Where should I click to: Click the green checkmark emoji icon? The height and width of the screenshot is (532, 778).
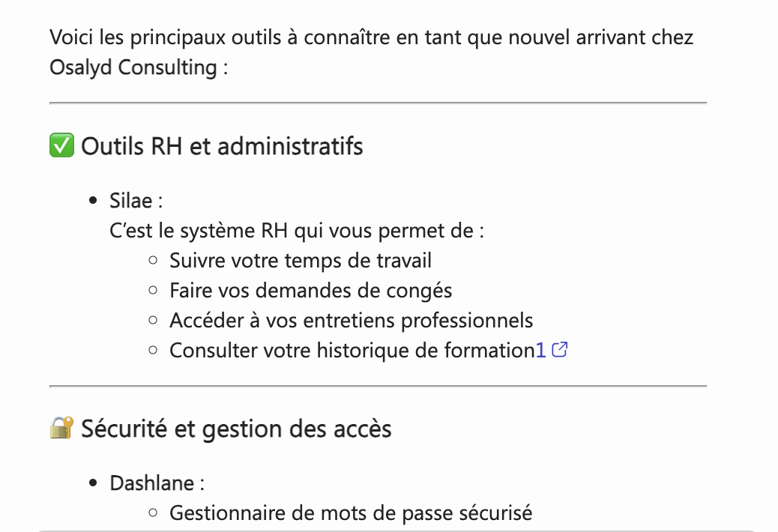(x=61, y=145)
